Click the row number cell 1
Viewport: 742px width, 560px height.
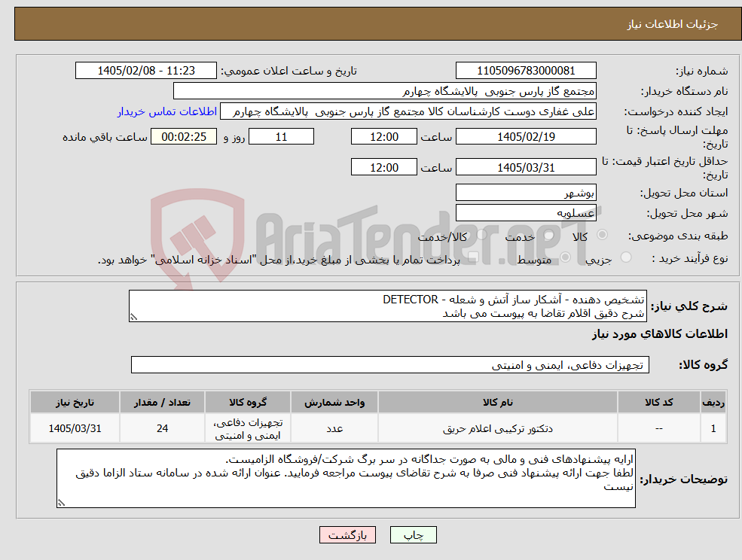713,428
